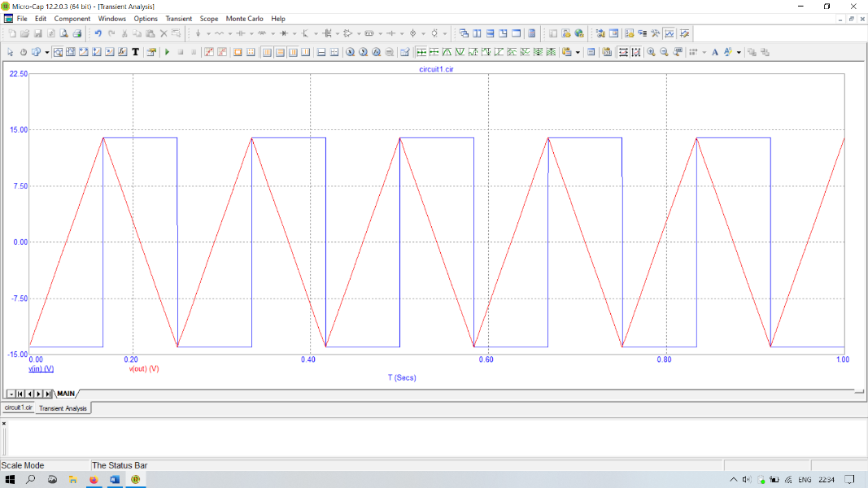Close the bottom message pane with x
The width and height of the screenshot is (868, 488).
(3, 423)
